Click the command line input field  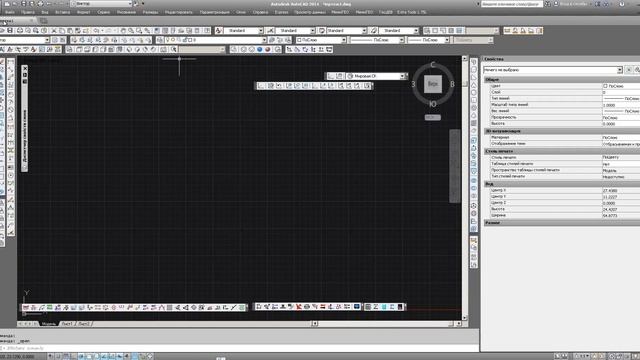pos(241,348)
